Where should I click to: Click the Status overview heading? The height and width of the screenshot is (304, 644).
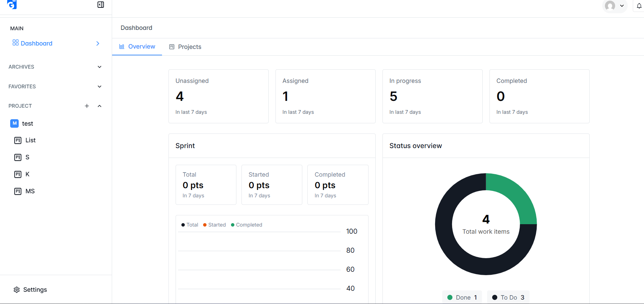point(415,146)
